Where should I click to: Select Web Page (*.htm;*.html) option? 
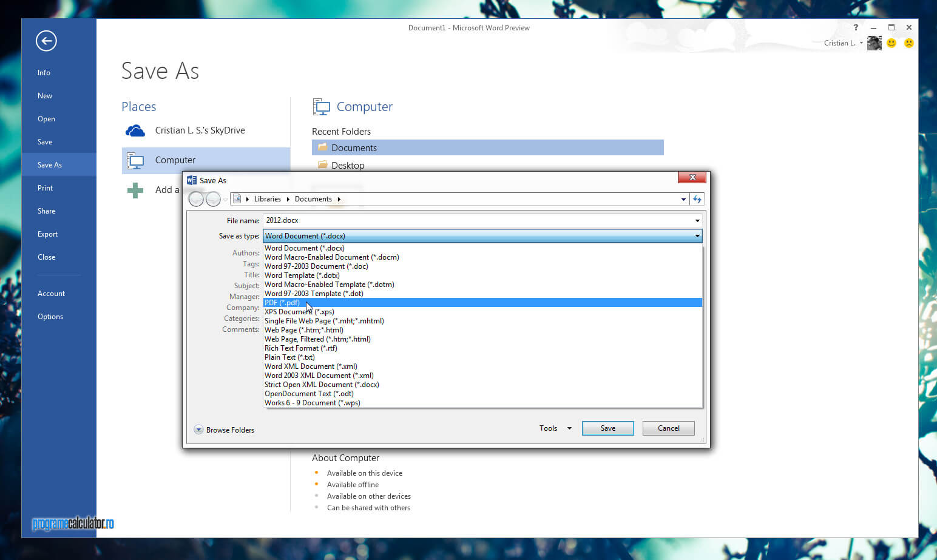point(482,330)
